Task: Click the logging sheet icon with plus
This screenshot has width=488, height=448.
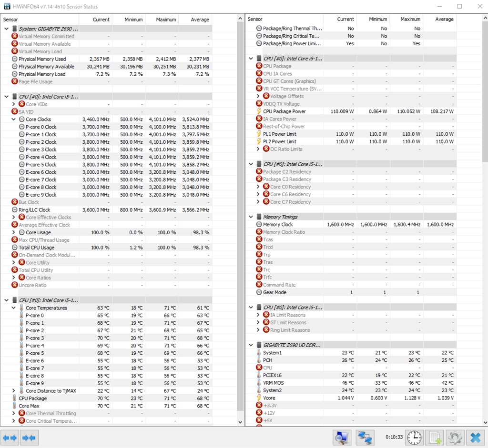Action: pos(435,438)
